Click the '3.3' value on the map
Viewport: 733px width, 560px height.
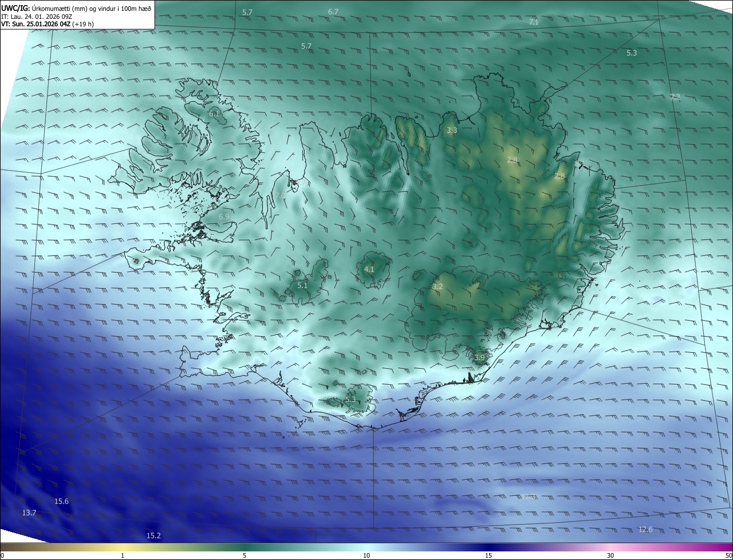[x=452, y=131]
